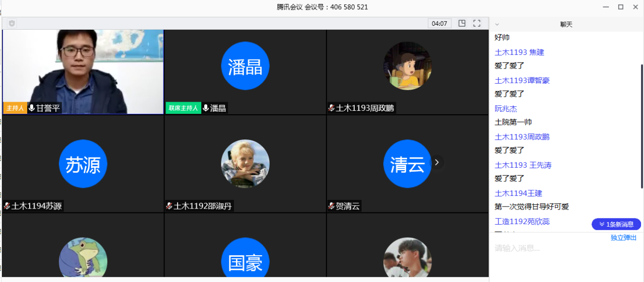Click the 潘晶 blue avatar circle

point(245,66)
